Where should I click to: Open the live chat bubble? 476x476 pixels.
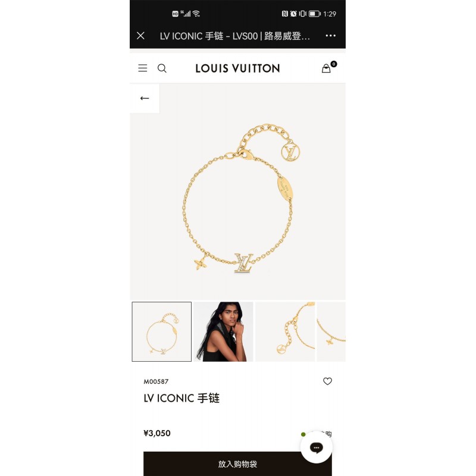pyautogui.click(x=317, y=447)
